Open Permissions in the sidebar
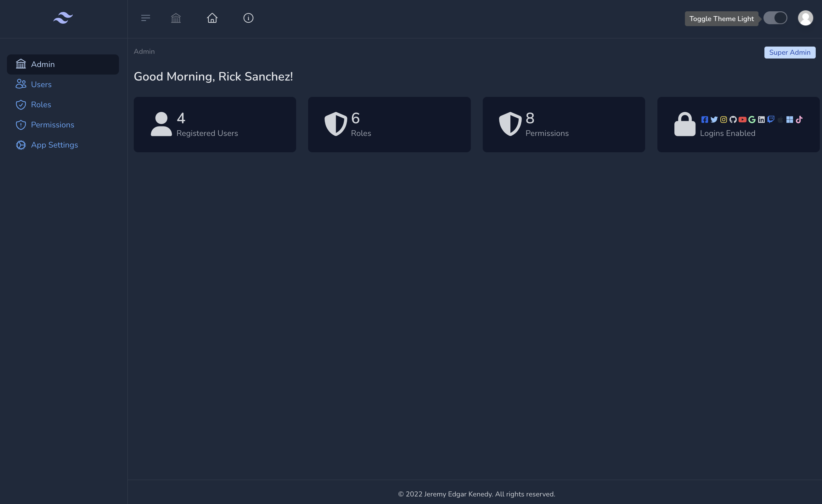Image resolution: width=822 pixels, height=504 pixels. 52,125
